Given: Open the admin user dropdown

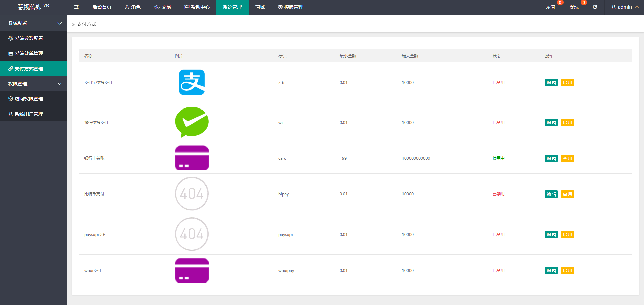Looking at the screenshot, I should [625, 7].
